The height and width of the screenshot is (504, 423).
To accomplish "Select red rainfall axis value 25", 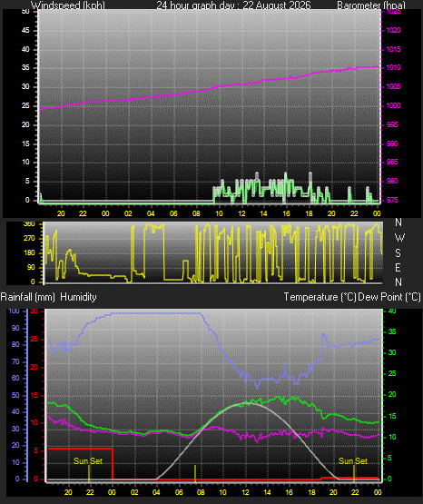I will click(x=34, y=339).
